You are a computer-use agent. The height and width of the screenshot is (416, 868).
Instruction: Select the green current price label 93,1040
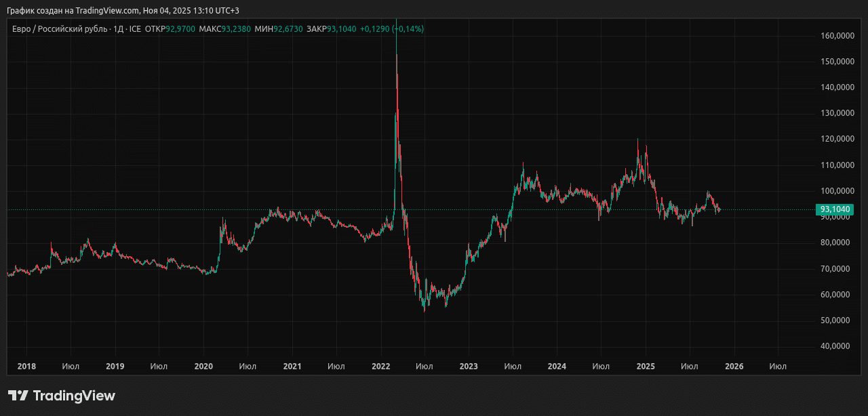coord(834,210)
